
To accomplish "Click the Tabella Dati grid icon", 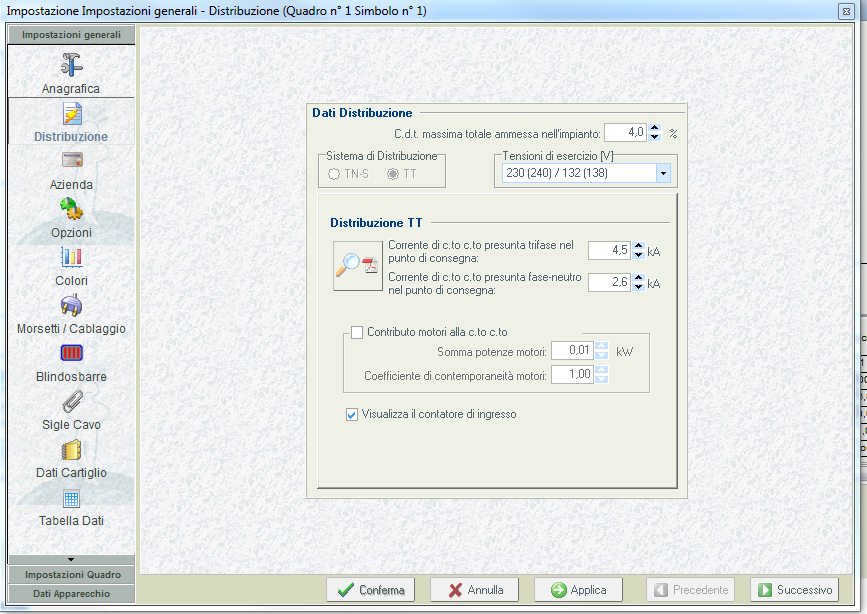I will click(x=71, y=498).
